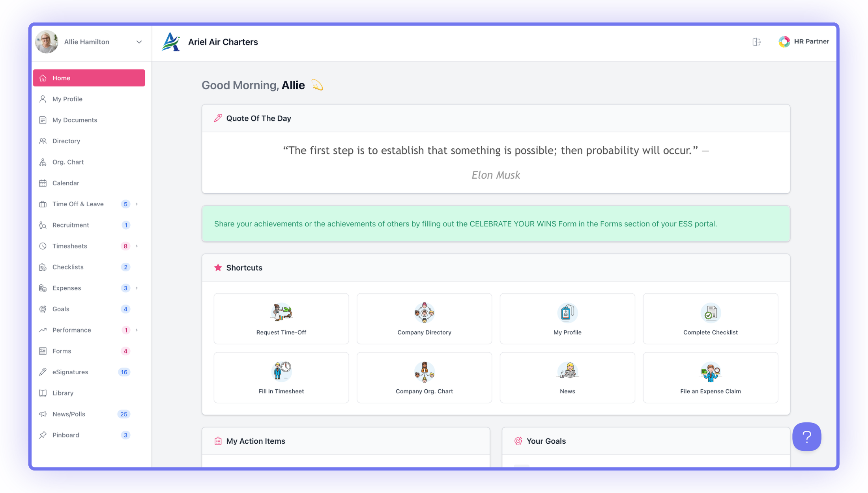868x493 pixels.
Task: Click the News/Polls count badge 25
Action: (x=124, y=414)
